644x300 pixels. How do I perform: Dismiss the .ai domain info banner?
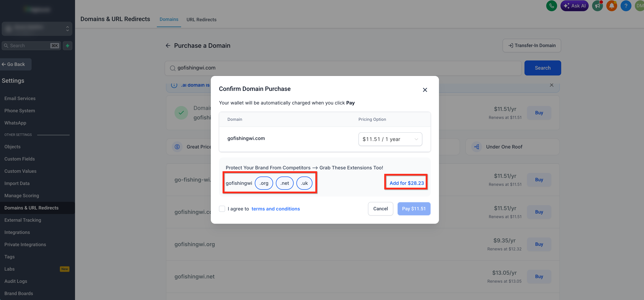(x=551, y=85)
